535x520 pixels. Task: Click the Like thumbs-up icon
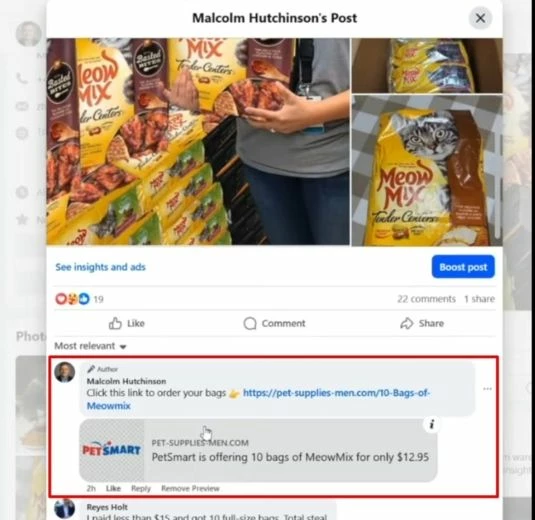coord(115,323)
